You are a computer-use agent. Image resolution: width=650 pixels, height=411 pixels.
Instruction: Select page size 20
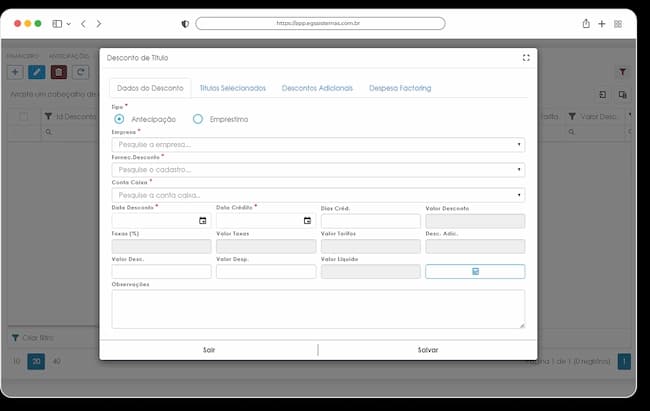click(x=36, y=361)
